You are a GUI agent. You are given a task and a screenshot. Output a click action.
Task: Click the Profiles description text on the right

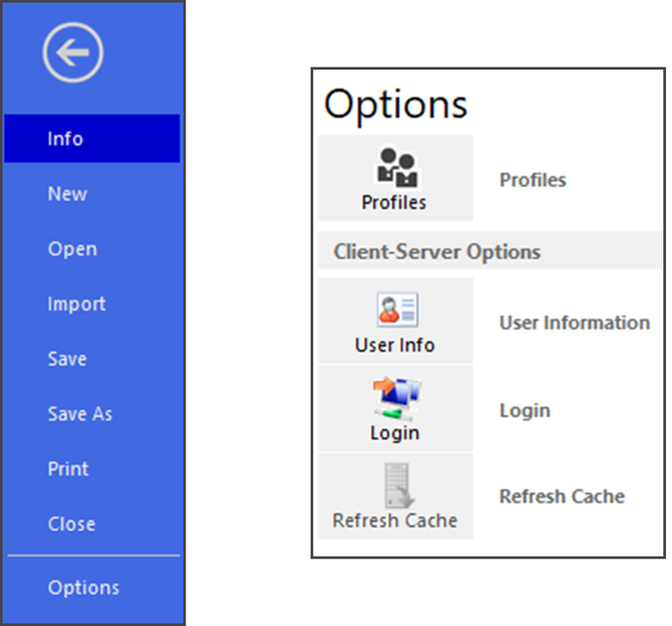[x=532, y=179]
